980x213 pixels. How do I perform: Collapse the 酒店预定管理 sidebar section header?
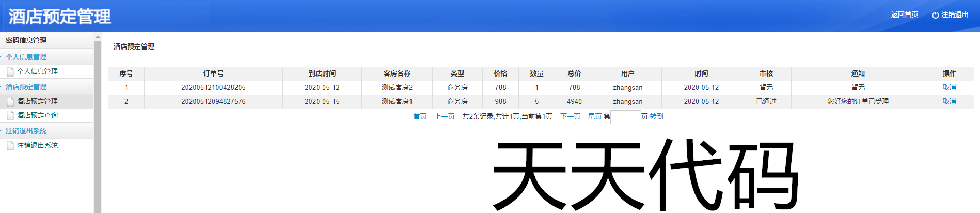point(26,87)
